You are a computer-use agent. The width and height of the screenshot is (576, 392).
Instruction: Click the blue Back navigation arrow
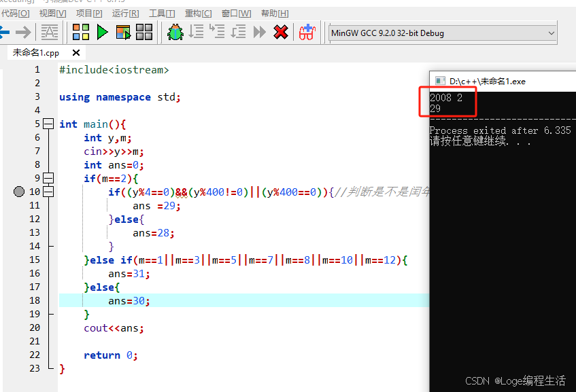point(4,33)
